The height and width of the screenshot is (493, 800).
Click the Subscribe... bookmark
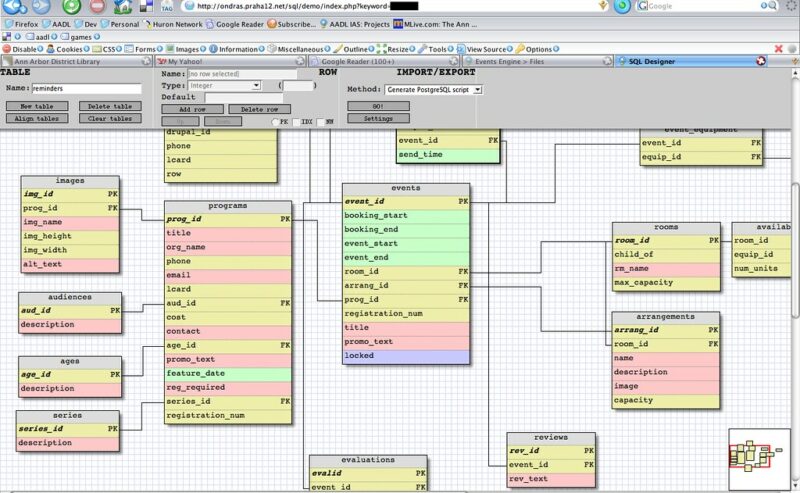coord(291,24)
